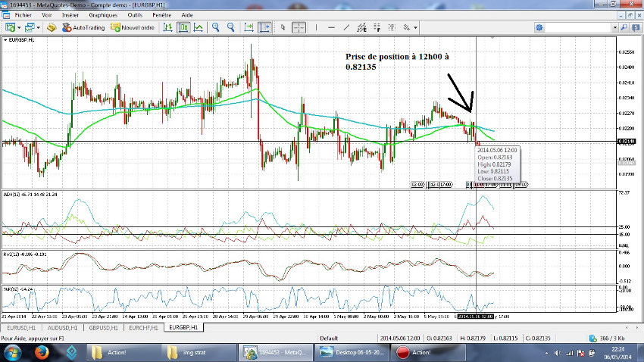Click the MetaTrader icon in menu bar
644x362 pixels.
click(x=6, y=15)
